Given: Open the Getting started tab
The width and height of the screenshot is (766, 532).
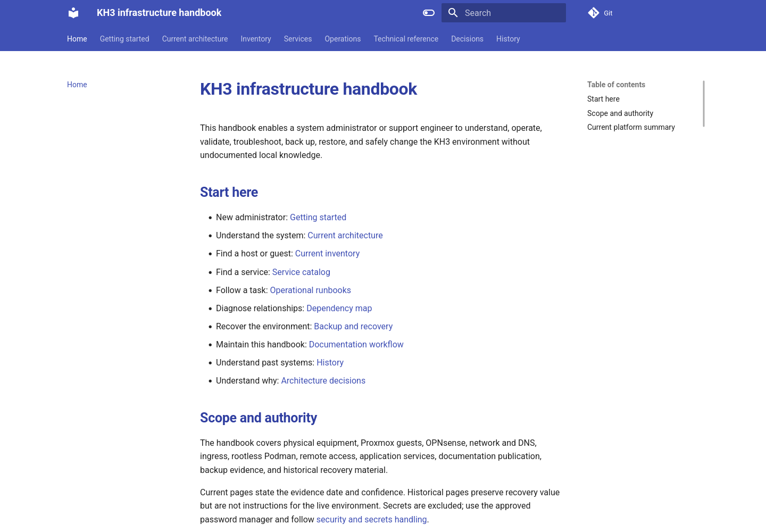Looking at the screenshot, I should (x=124, y=39).
